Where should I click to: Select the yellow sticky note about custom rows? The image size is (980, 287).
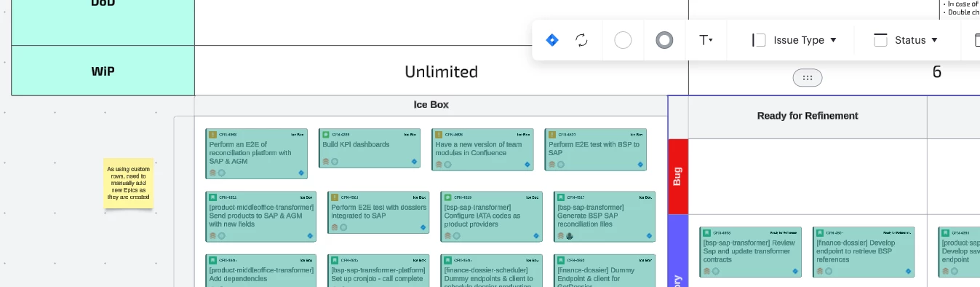(x=129, y=183)
